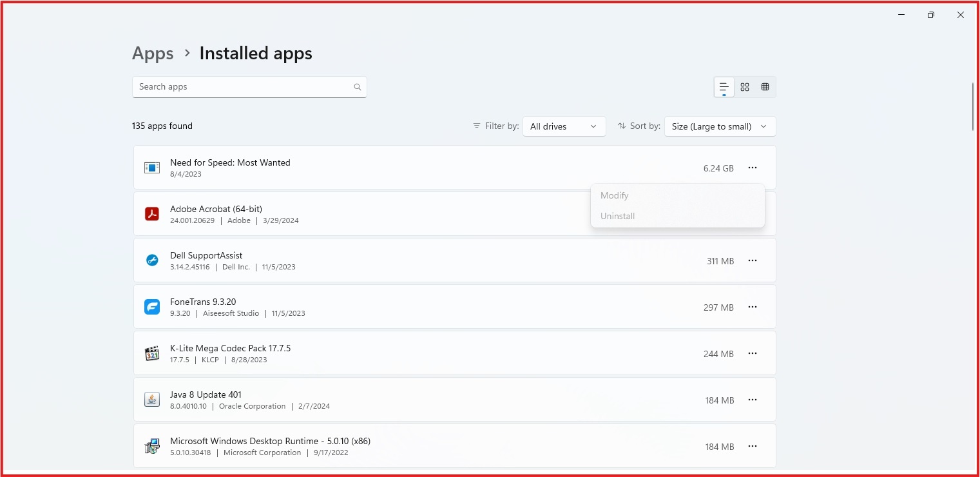Viewport: 980px width, 477px height.
Task: Click the Need for Speed: Most Wanted app icon
Action: click(152, 168)
